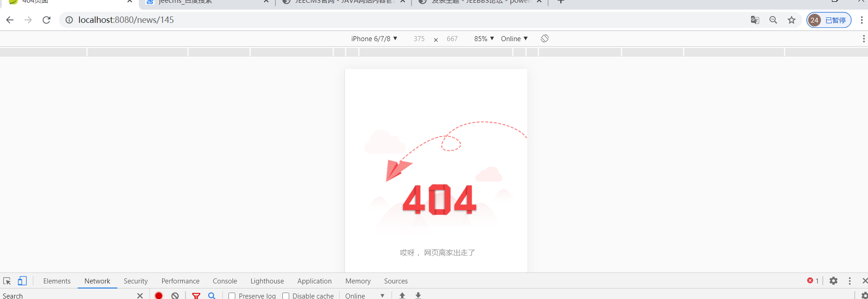Click the zoom magnifier icon in address bar
This screenshot has width=868, height=299.
(x=773, y=20)
